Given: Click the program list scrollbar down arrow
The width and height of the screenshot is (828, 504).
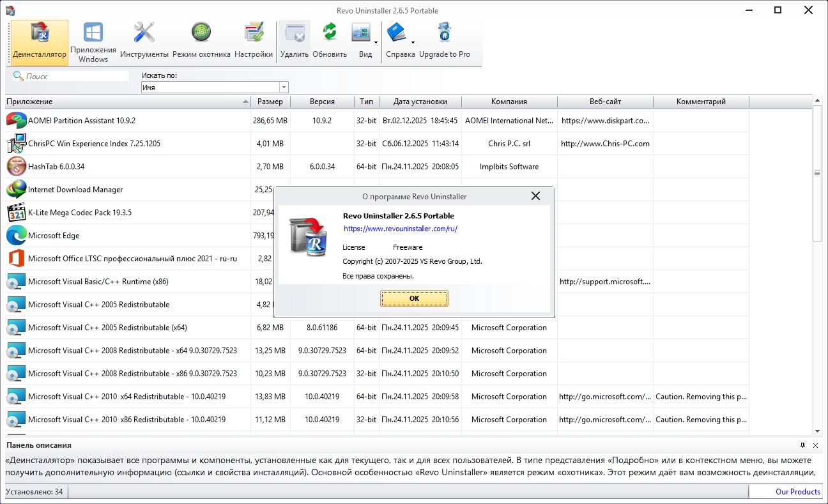Looking at the screenshot, I should [x=817, y=431].
